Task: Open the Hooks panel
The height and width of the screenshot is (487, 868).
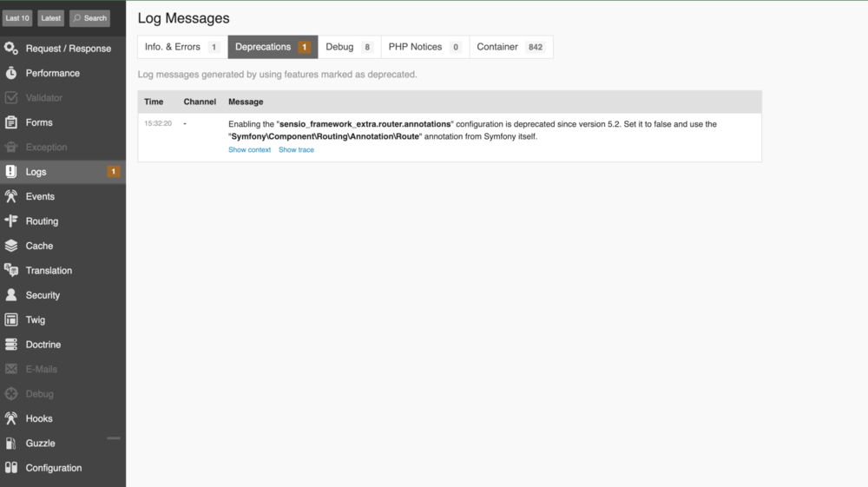Action: 62,418
